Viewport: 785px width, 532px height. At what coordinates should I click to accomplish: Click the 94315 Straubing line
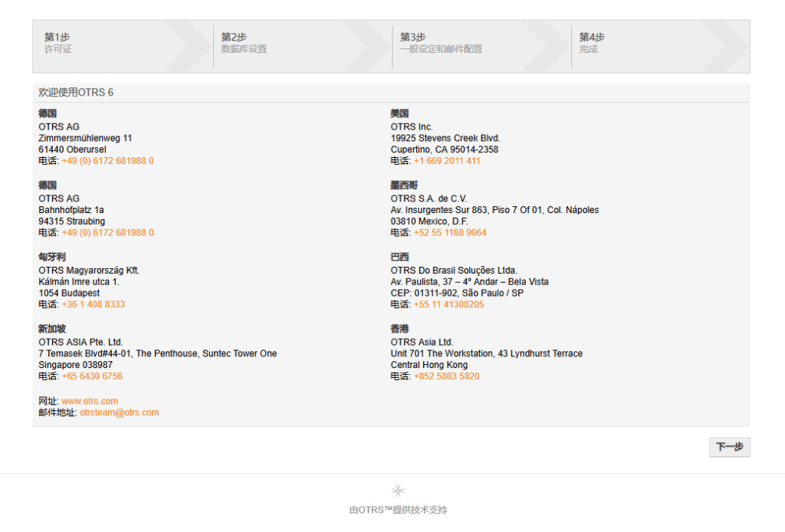click(71, 222)
